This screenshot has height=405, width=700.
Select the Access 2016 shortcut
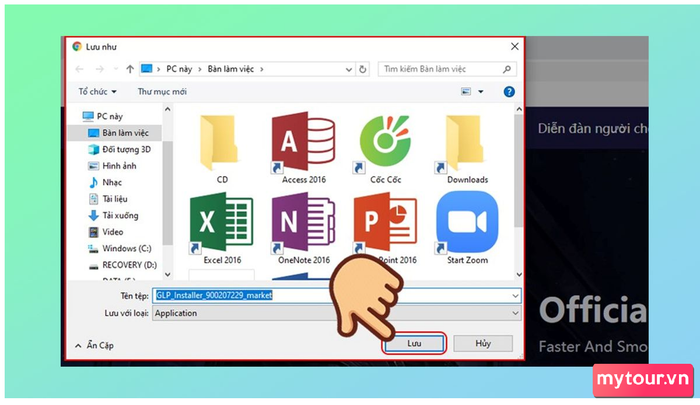(304, 149)
